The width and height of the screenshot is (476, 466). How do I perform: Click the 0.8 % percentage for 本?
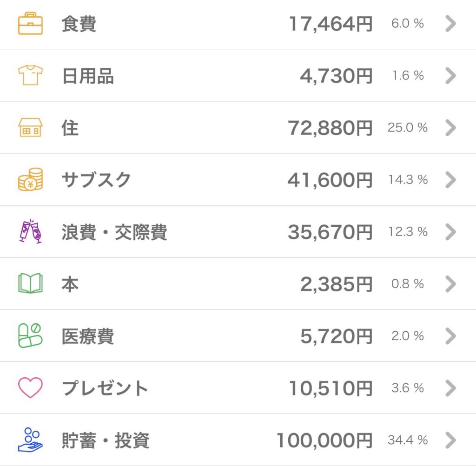coord(407,284)
